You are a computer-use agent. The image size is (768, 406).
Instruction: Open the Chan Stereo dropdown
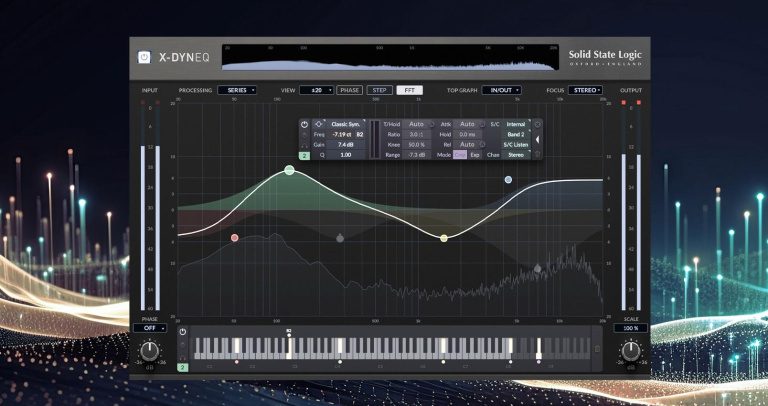point(515,155)
